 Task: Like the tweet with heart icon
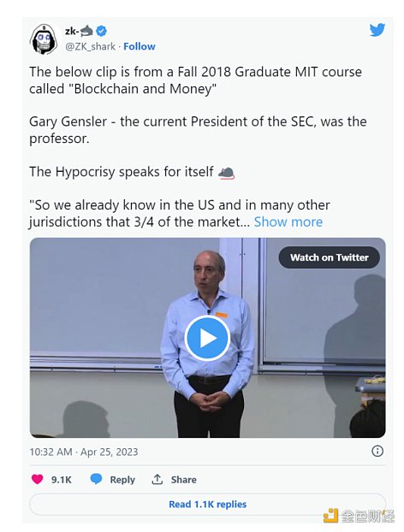point(38,479)
